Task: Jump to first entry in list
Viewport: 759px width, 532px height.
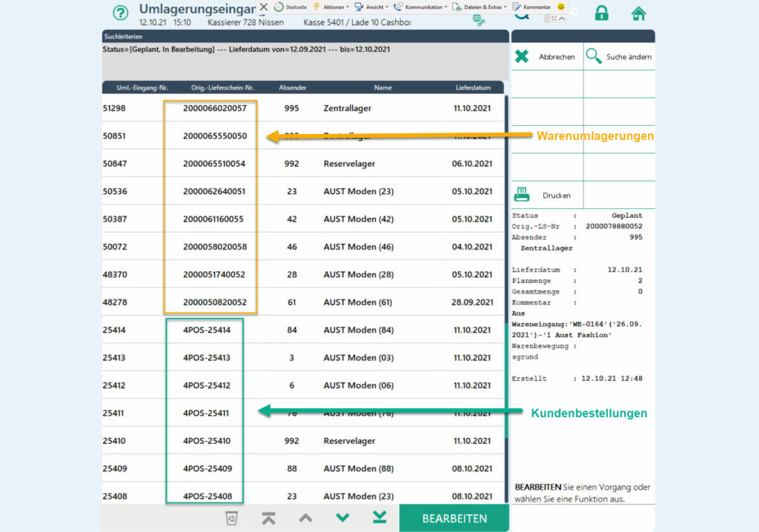Action: tap(268, 518)
